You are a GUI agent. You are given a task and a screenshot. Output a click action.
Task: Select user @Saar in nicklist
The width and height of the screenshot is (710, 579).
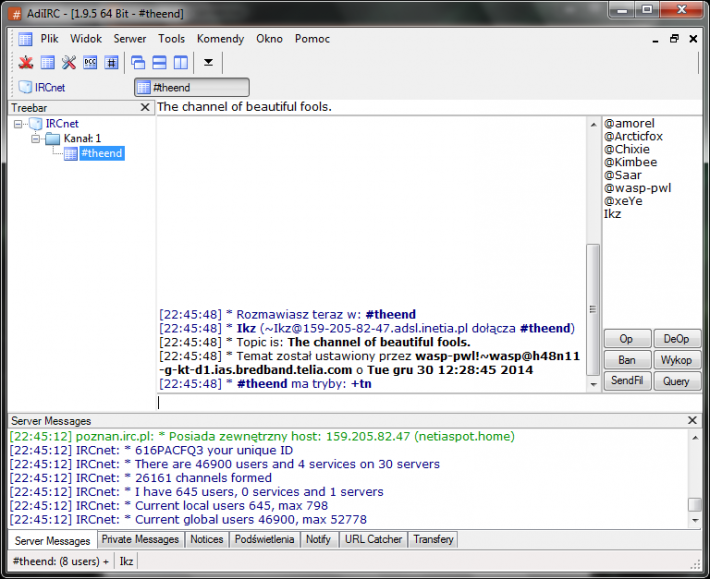point(623,175)
